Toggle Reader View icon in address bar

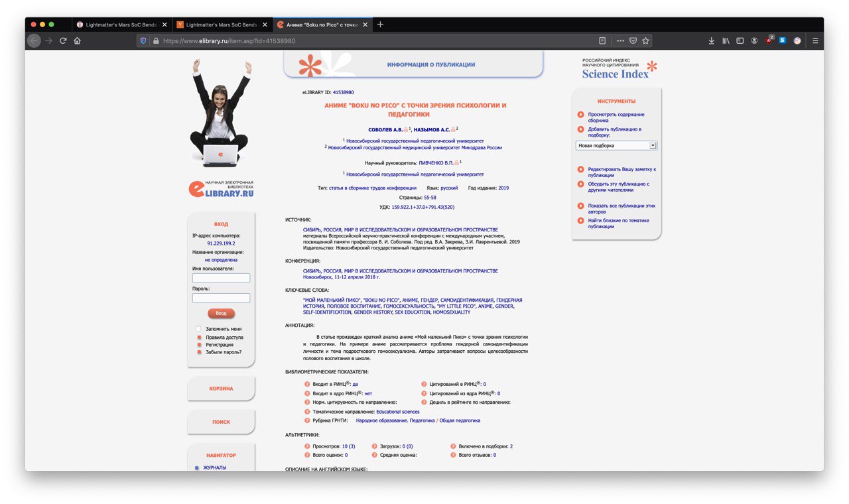(602, 40)
